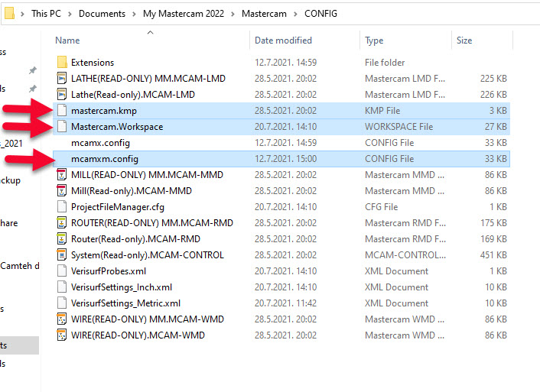Click the System(Read-only).MCAM-CONTROL file icon
The height and width of the screenshot is (392, 540).
click(62, 255)
